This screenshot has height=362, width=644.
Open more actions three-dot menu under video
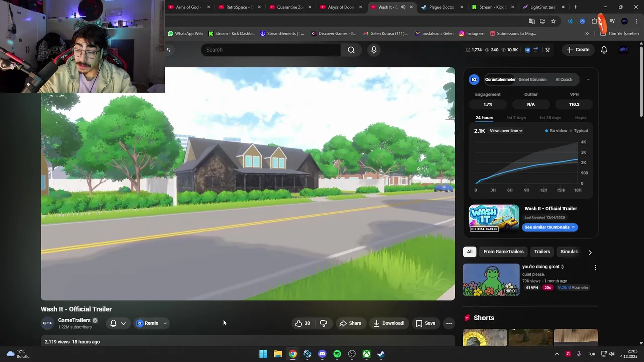[449, 323]
